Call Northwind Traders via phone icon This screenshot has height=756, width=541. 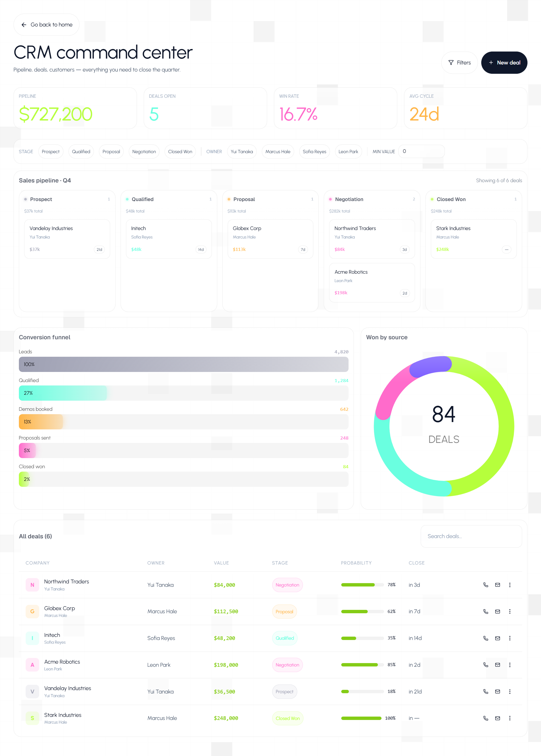(486, 585)
